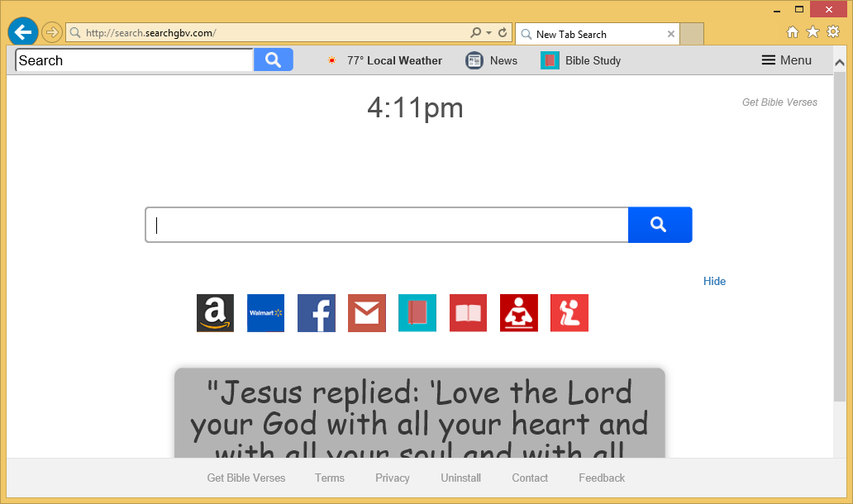Screen dimensions: 853x504
Task: Refresh the page with reload icon
Action: [x=503, y=32]
